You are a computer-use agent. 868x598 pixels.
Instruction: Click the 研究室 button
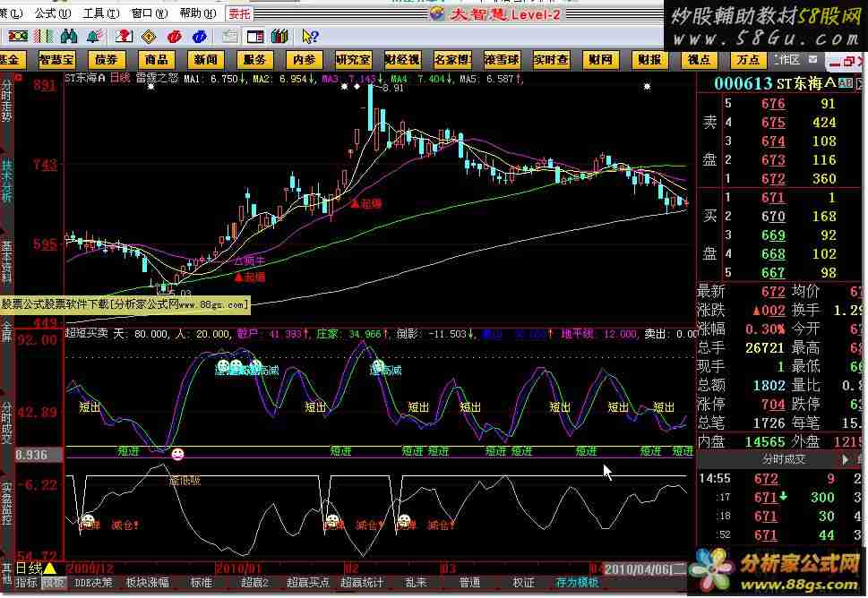click(x=353, y=60)
